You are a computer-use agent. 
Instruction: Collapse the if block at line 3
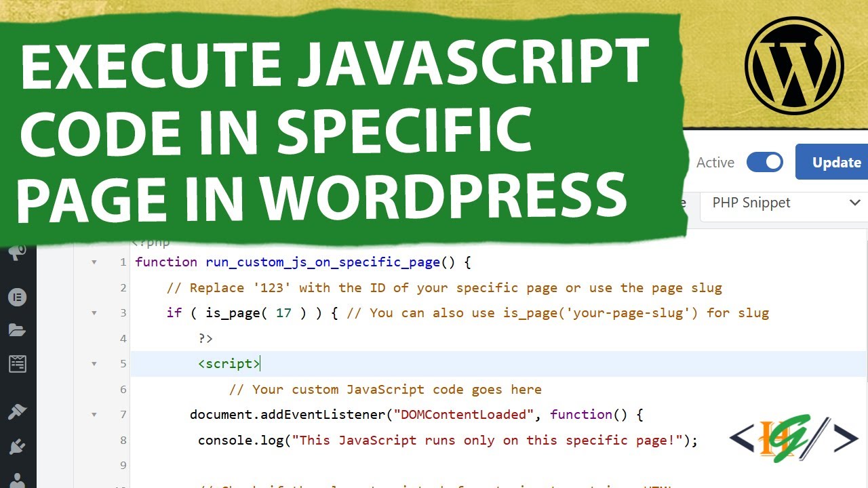coord(94,313)
